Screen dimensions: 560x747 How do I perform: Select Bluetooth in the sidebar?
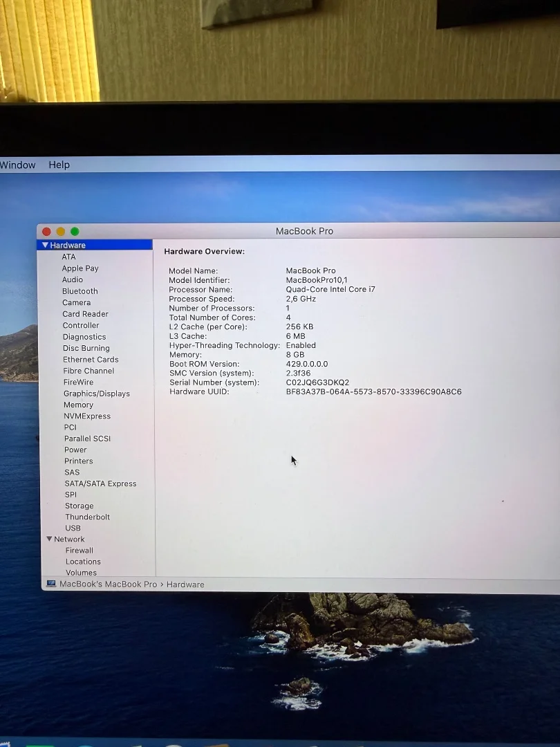click(x=80, y=291)
